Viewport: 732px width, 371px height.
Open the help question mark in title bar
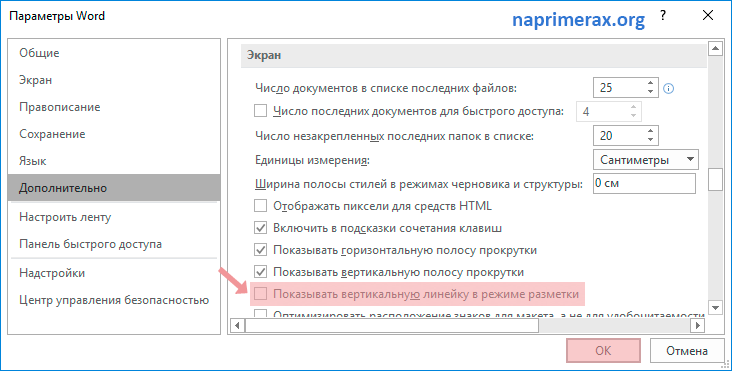[x=663, y=15]
